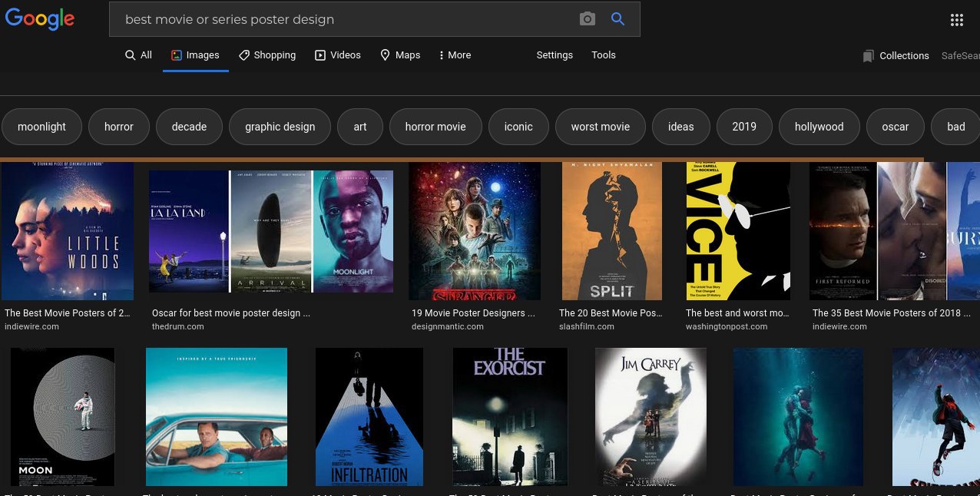Filter by the 2019 chip
980x496 pixels.
(x=744, y=127)
